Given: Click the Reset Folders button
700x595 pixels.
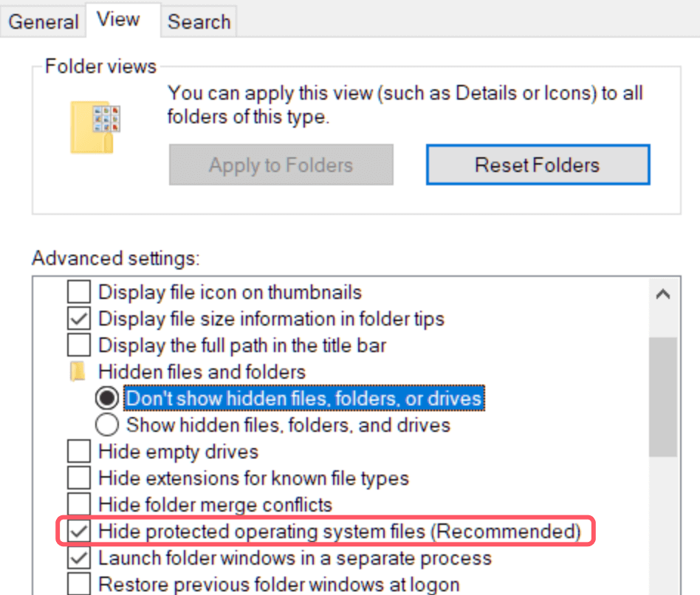Looking at the screenshot, I should coord(537,165).
